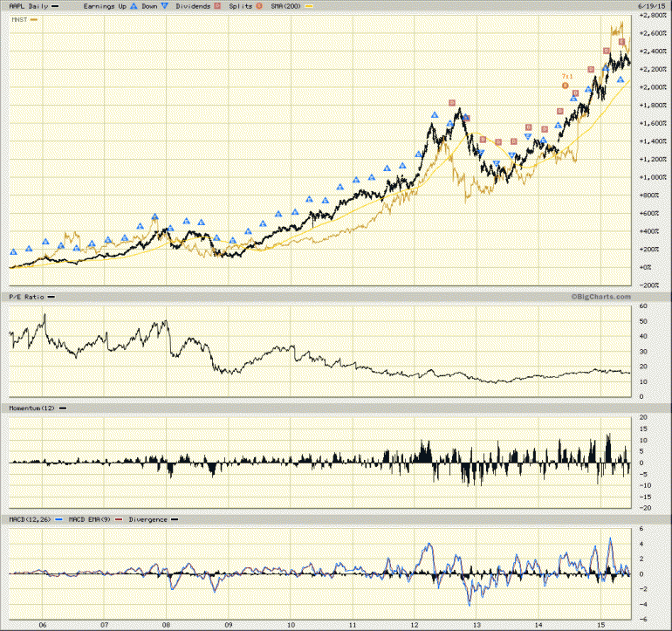Click the Momentum(12) black line swatch
Image resolution: width=672 pixels, height=631 pixels.
click(x=63, y=408)
